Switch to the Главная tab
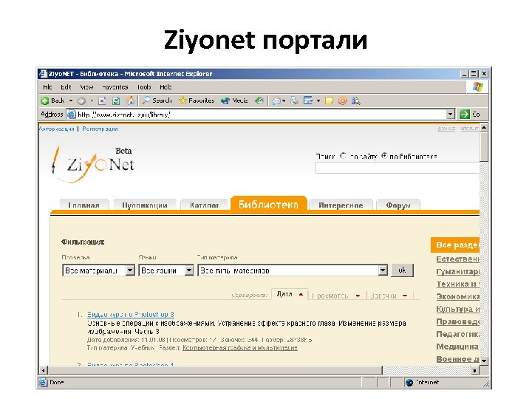The image size is (532, 399). pyautogui.click(x=83, y=205)
